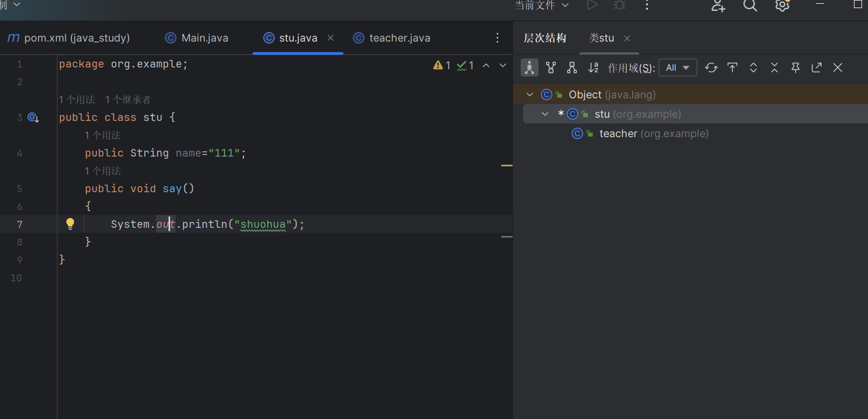Close the stu.java tab
The height and width of the screenshot is (419, 868).
tap(331, 38)
